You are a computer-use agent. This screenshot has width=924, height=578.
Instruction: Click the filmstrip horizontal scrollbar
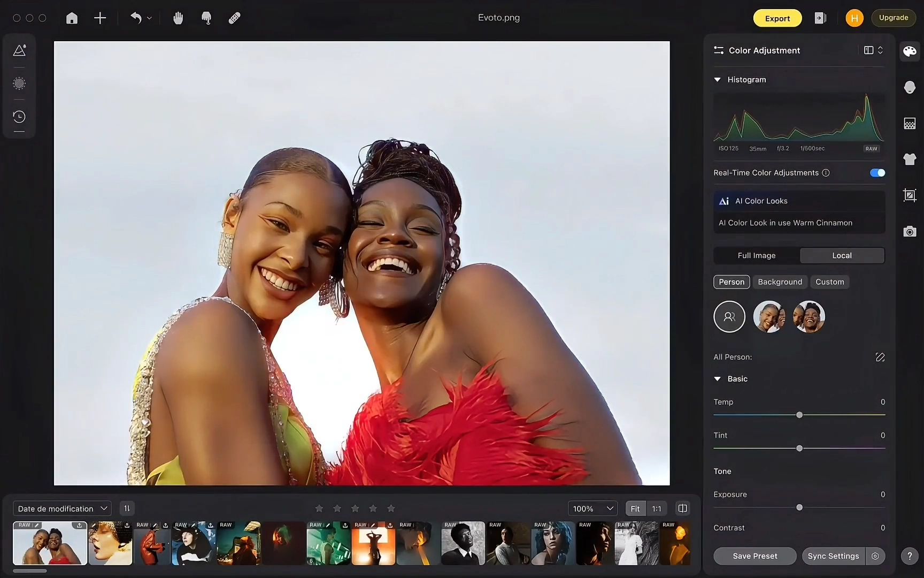pos(30,571)
